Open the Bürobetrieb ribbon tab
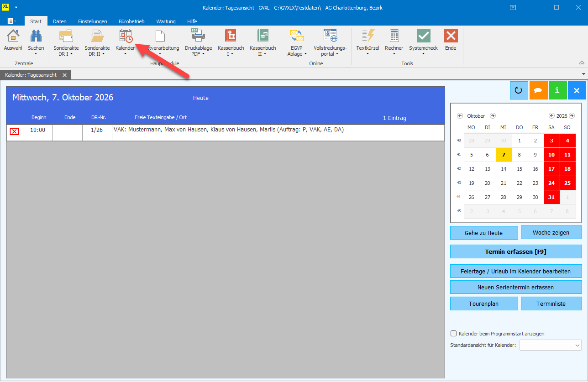 [x=131, y=21]
